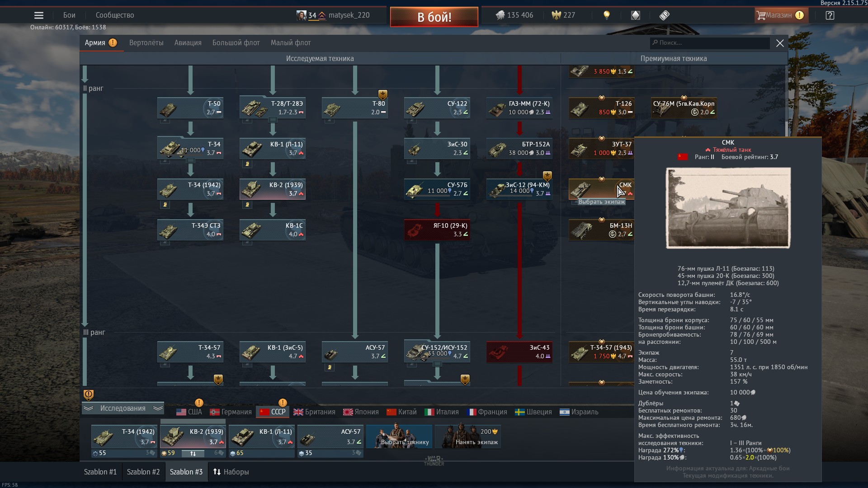Image resolution: width=868 pixels, height=488 pixels.
Task: Switch to the Армия tab
Action: click(x=101, y=43)
